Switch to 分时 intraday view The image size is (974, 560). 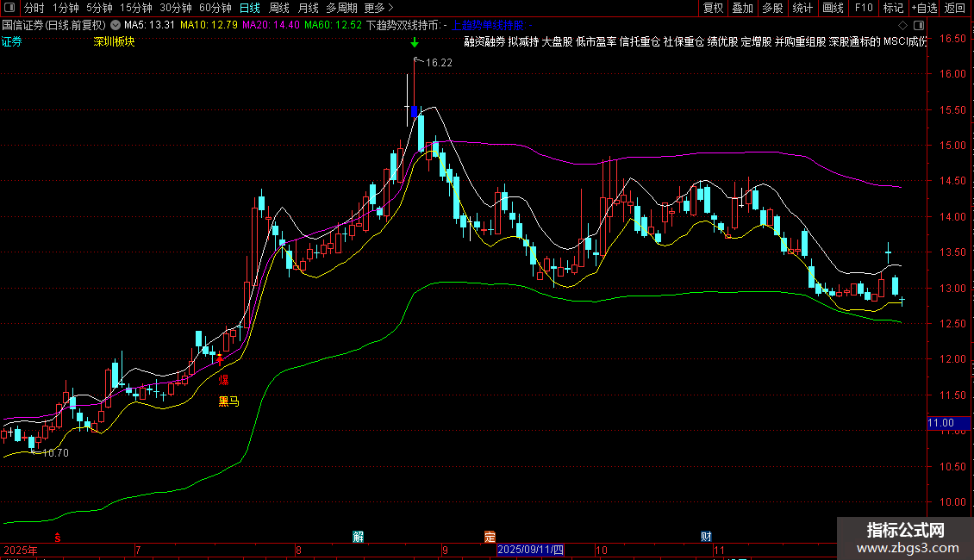[34, 8]
